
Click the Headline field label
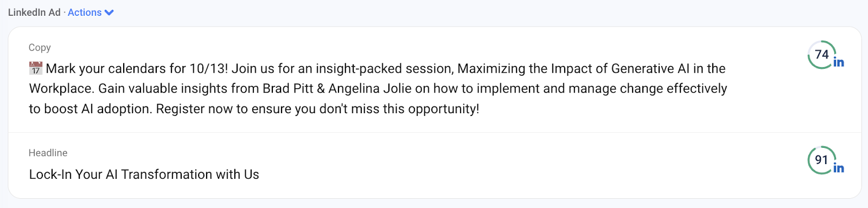48,153
